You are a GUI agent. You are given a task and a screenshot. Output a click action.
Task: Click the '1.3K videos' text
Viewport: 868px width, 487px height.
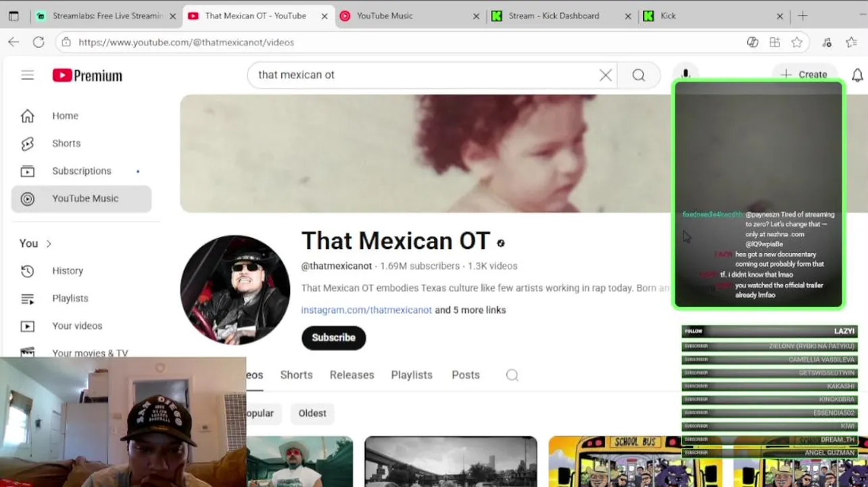coord(493,266)
